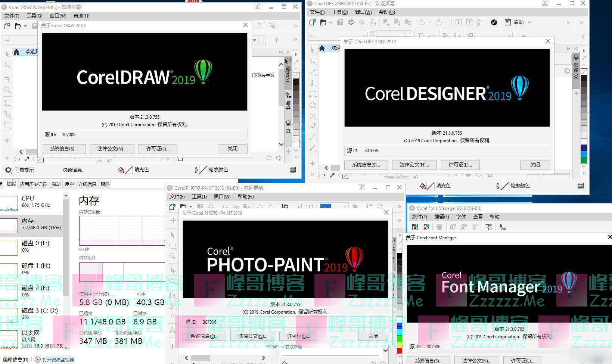The height and width of the screenshot is (364, 612).
Task: Select CPU entry in Task Manager performance list
Action: pos(31,203)
